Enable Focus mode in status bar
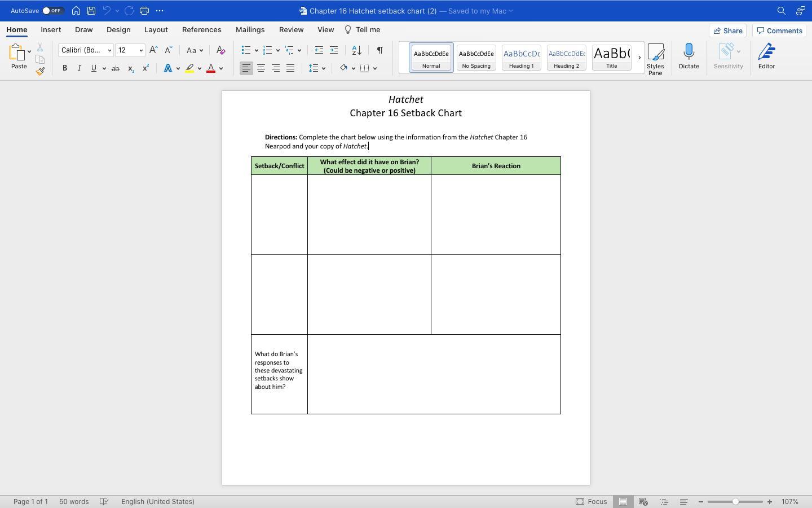Screen dimensions: 812x508 592,501
